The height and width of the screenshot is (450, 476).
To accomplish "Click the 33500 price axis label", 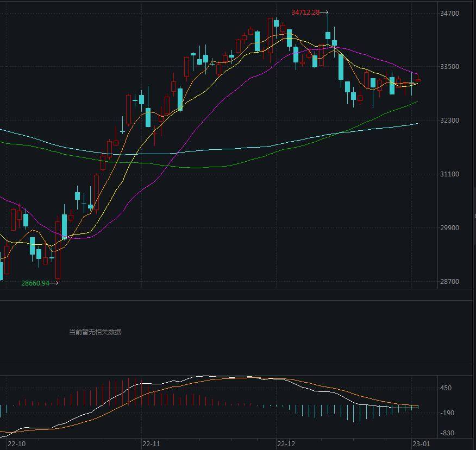I will (x=449, y=67).
